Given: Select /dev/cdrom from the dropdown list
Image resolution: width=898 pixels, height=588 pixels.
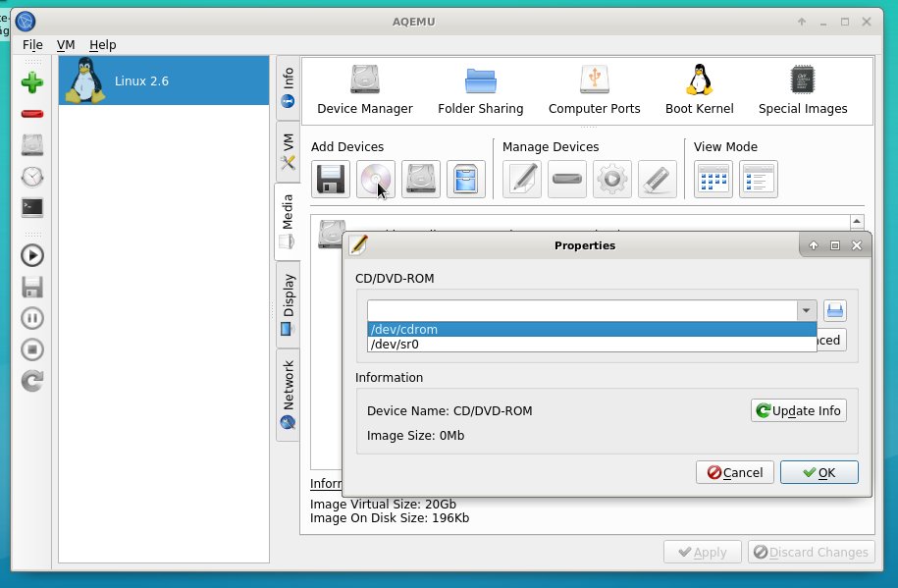Looking at the screenshot, I should coord(591,329).
